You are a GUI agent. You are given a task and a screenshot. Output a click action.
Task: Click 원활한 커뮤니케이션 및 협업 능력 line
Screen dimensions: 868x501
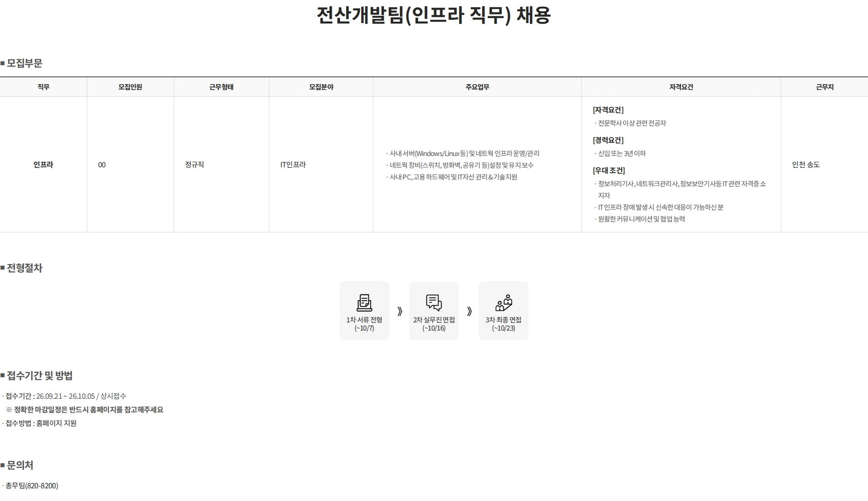pos(640,219)
